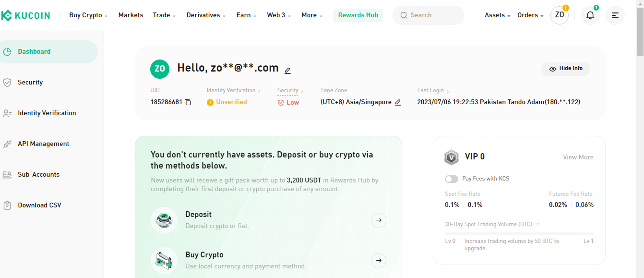The width and height of the screenshot is (644, 278).
Task: Click the KuCoin logo
Action: (25, 15)
